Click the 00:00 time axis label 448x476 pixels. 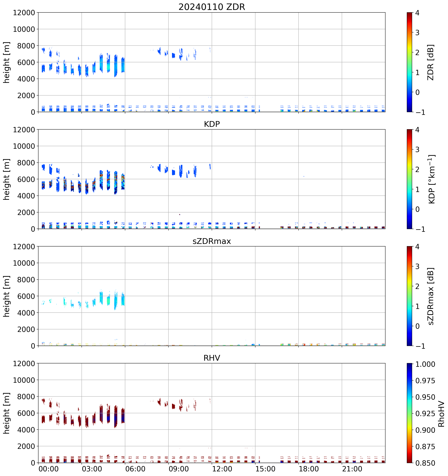pyautogui.click(x=49, y=469)
